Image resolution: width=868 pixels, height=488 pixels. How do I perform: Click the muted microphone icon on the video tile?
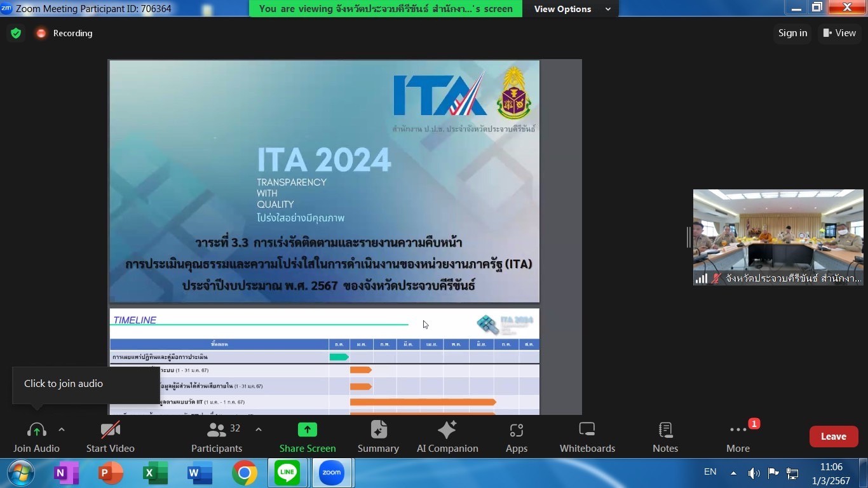[716, 278]
